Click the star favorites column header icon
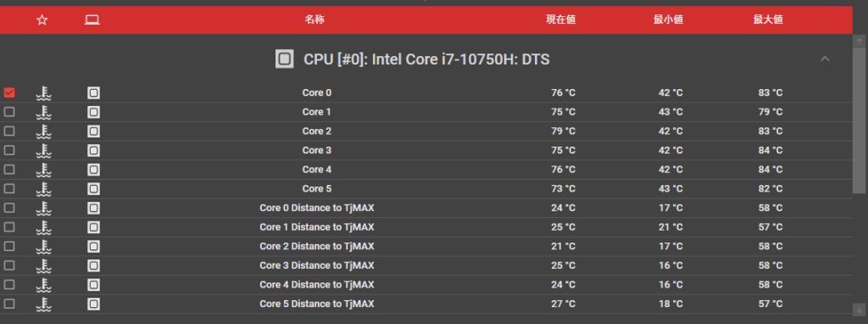 [x=42, y=20]
